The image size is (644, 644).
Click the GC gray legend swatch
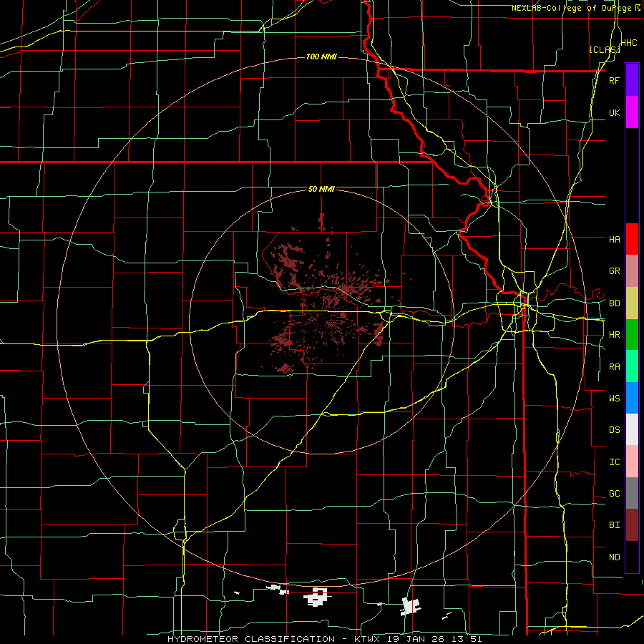[x=632, y=493]
